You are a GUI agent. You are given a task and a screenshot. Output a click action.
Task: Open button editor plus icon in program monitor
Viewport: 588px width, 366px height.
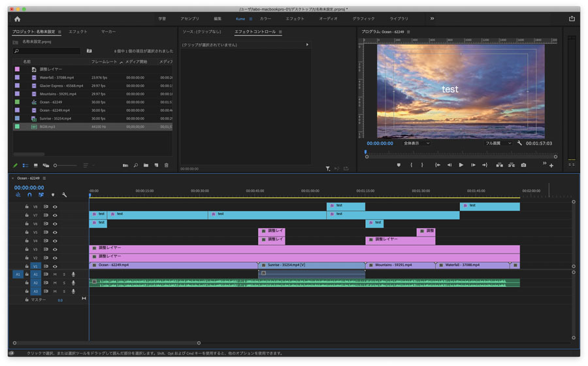click(x=551, y=166)
